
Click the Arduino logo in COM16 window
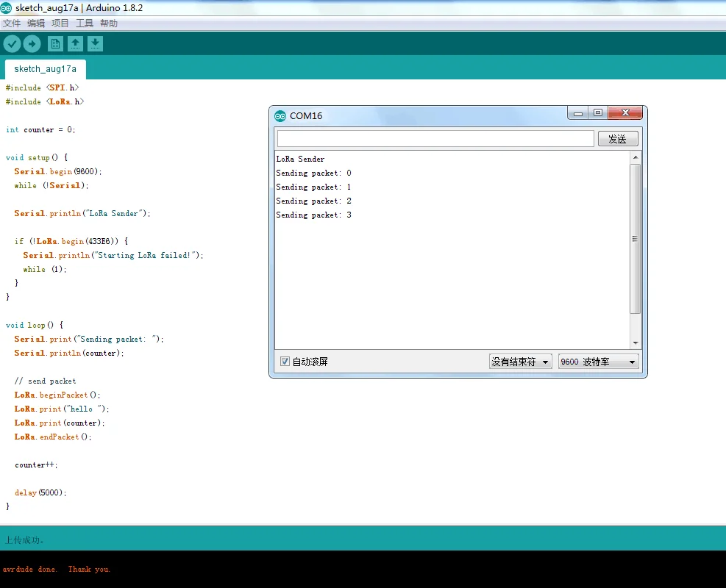pos(280,116)
